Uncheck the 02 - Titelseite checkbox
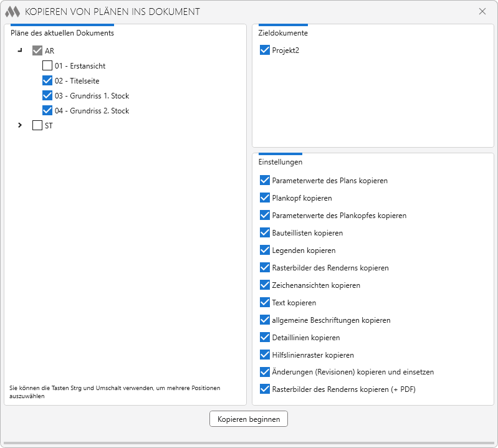Screen dimensions: 498x448 (47, 80)
